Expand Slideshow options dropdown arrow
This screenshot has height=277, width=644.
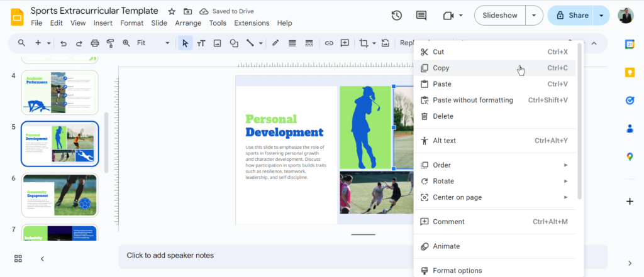click(534, 16)
